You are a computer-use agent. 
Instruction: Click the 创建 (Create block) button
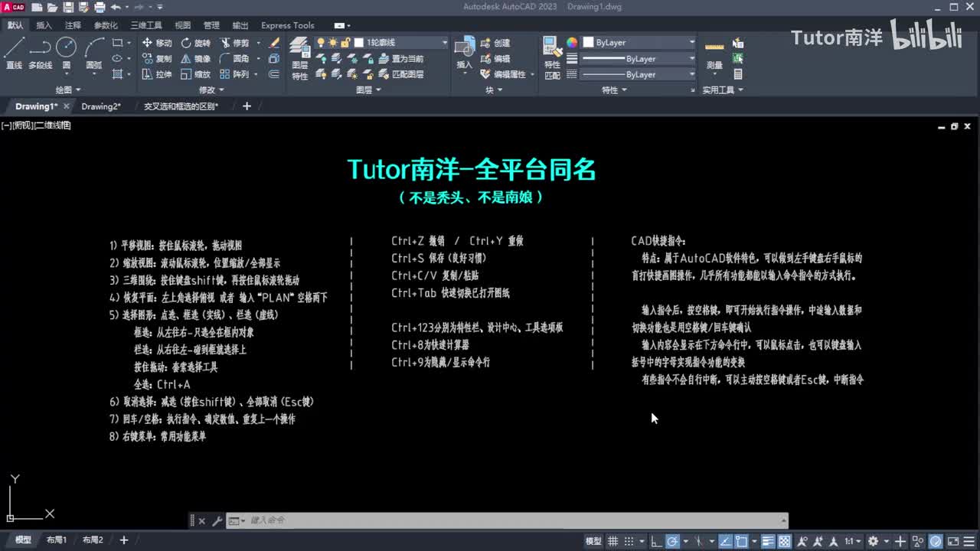pyautogui.click(x=495, y=43)
